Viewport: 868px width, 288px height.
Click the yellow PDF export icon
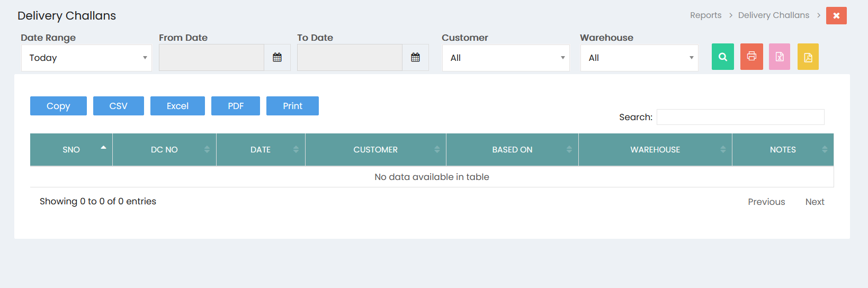pos(808,57)
